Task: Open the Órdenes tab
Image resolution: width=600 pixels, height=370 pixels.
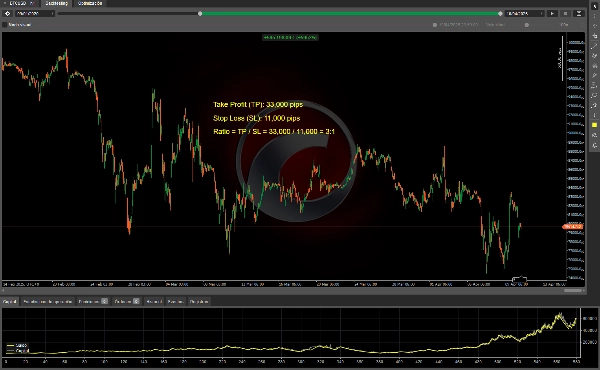Action: [x=127, y=302]
